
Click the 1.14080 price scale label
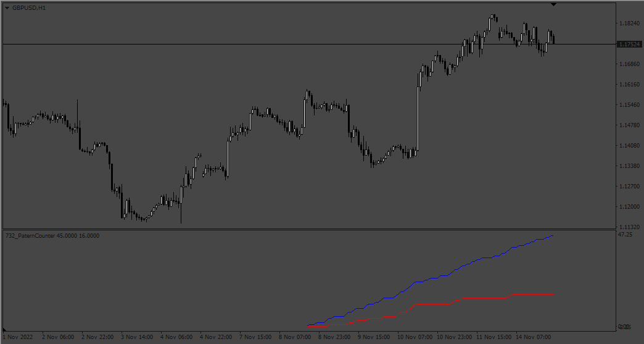click(629, 146)
